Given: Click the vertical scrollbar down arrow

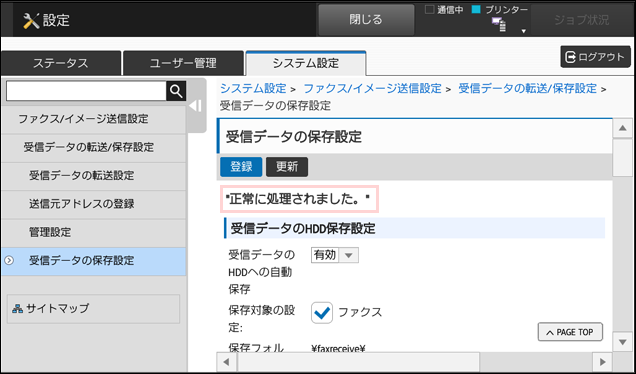Looking at the screenshot, I should click(x=623, y=342).
